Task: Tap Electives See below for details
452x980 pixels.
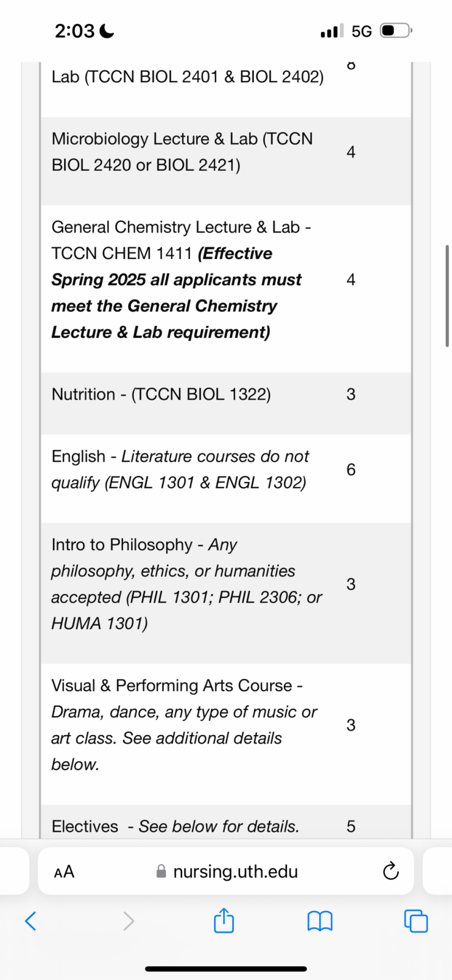Action: [x=175, y=826]
